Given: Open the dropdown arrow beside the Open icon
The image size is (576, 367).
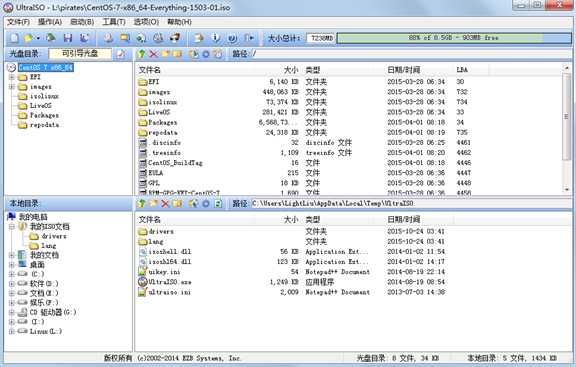Looking at the screenshot, I should pos(38,38).
